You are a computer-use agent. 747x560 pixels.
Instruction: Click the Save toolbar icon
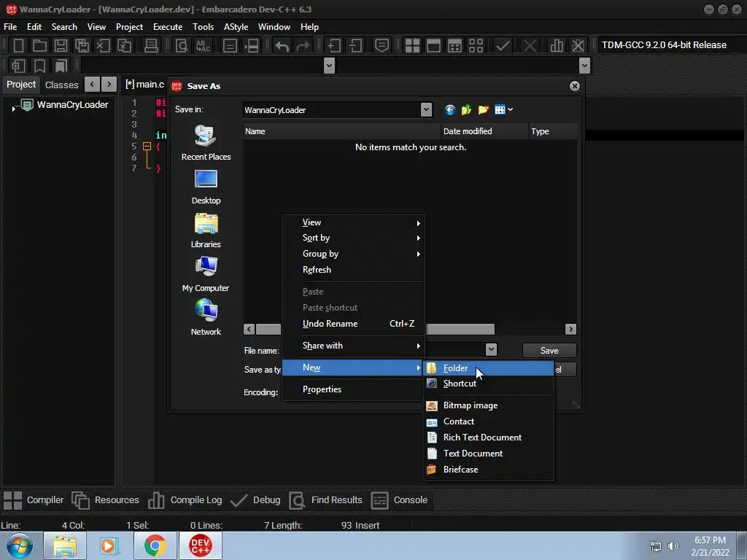pyautogui.click(x=61, y=46)
